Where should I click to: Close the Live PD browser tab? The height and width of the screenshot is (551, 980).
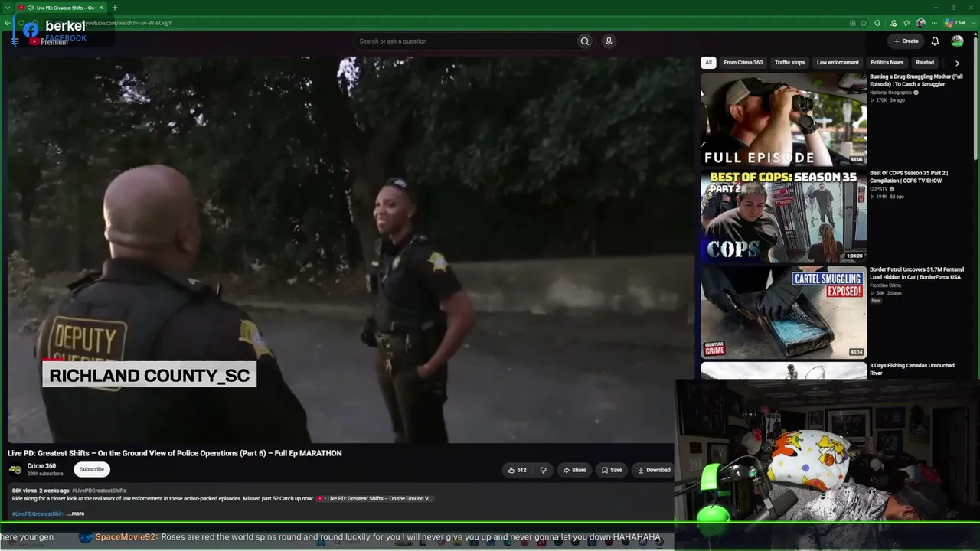101,8
